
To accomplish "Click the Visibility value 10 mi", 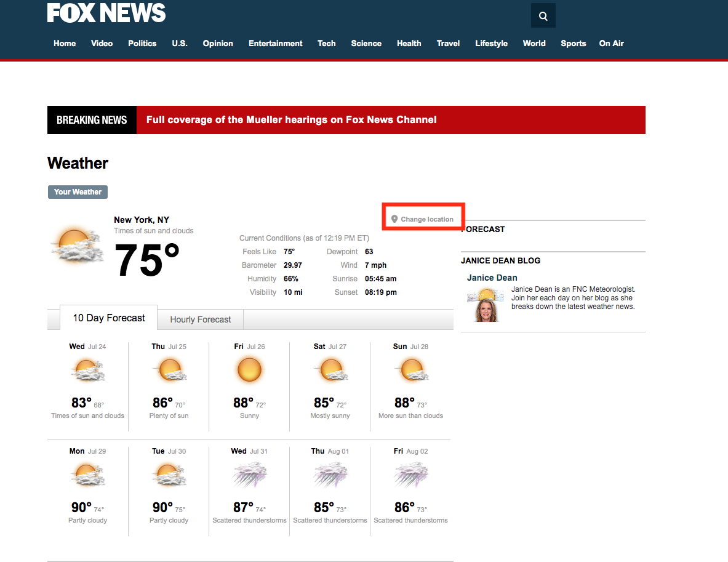I will click(x=293, y=292).
